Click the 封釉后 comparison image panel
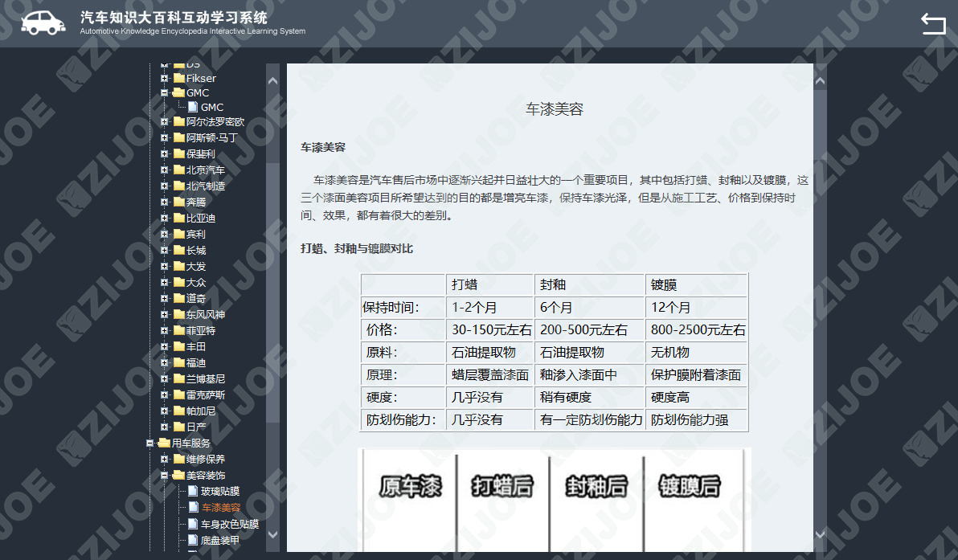This screenshot has height=560, width=958. (x=596, y=502)
